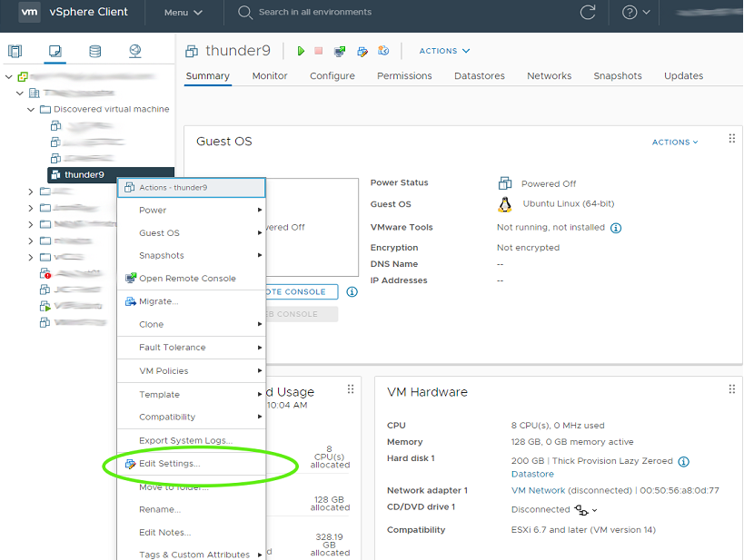Viewport: 744px width, 560px height.
Task: Go to the Snapshots tab
Action: pyautogui.click(x=618, y=76)
